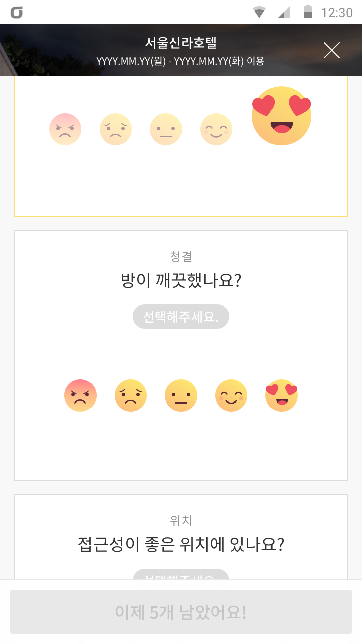
Task: Rate cleanliness with the heart-eyes face
Action: point(282,395)
